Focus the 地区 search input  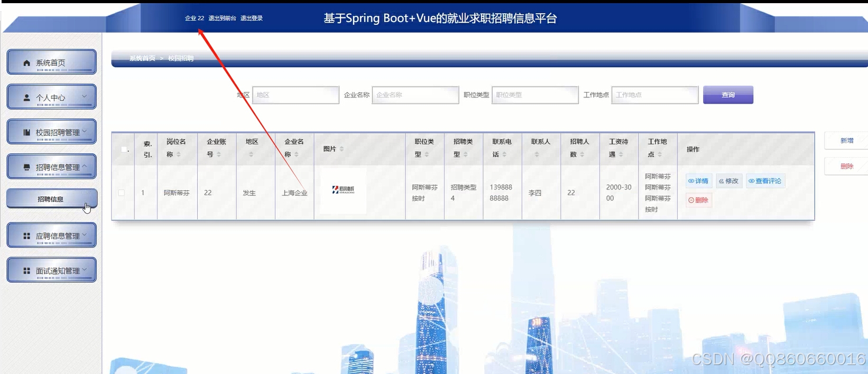296,95
